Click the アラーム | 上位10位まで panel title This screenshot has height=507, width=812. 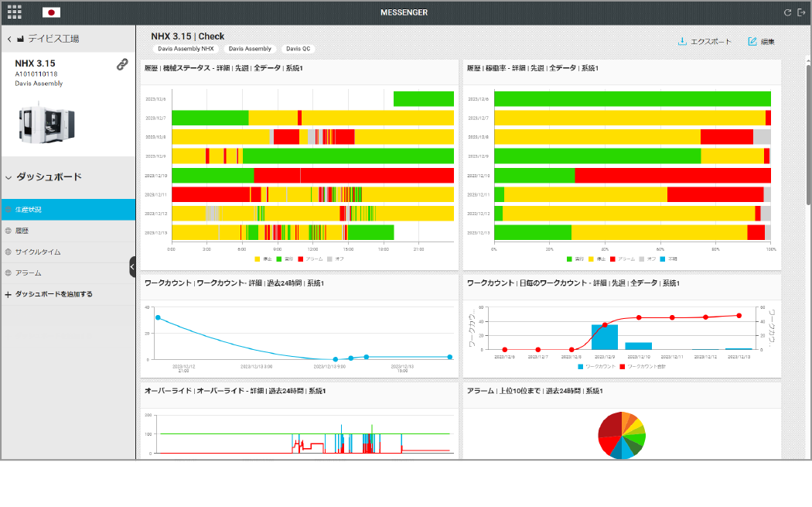(x=535, y=391)
